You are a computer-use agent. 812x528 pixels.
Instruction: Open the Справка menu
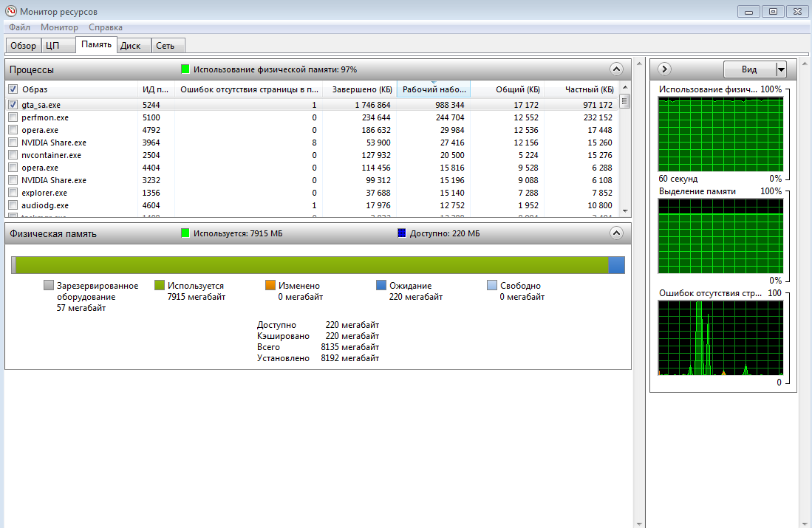[106, 27]
